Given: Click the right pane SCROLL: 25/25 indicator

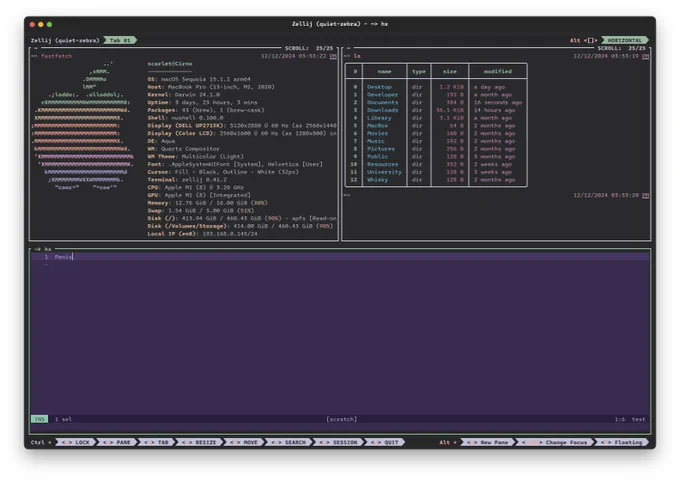Looking at the screenshot, I should 621,48.
